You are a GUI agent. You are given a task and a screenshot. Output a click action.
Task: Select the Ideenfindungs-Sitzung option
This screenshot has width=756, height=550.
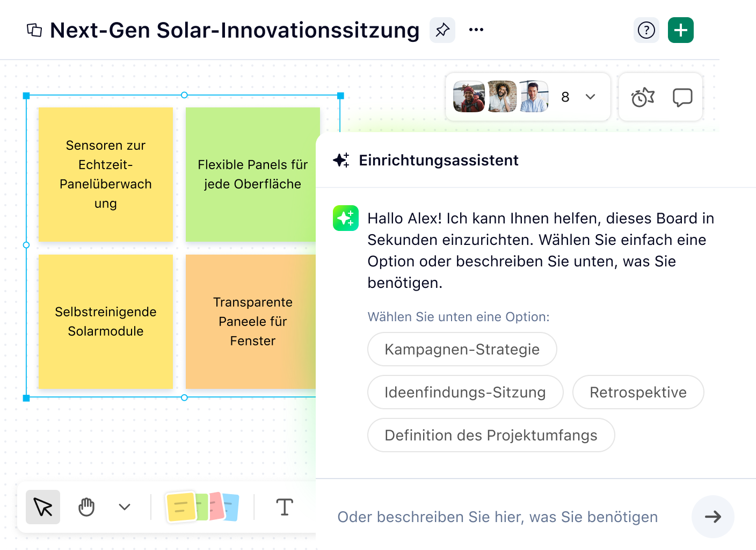pos(465,392)
